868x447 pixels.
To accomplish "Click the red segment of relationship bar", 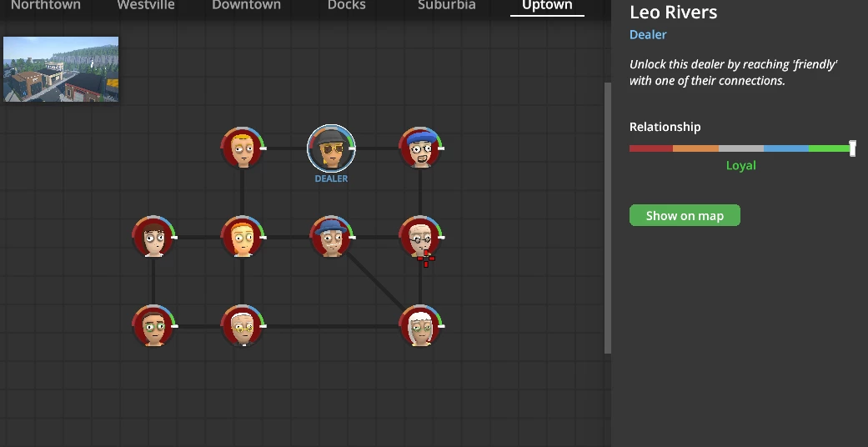I will [x=651, y=148].
